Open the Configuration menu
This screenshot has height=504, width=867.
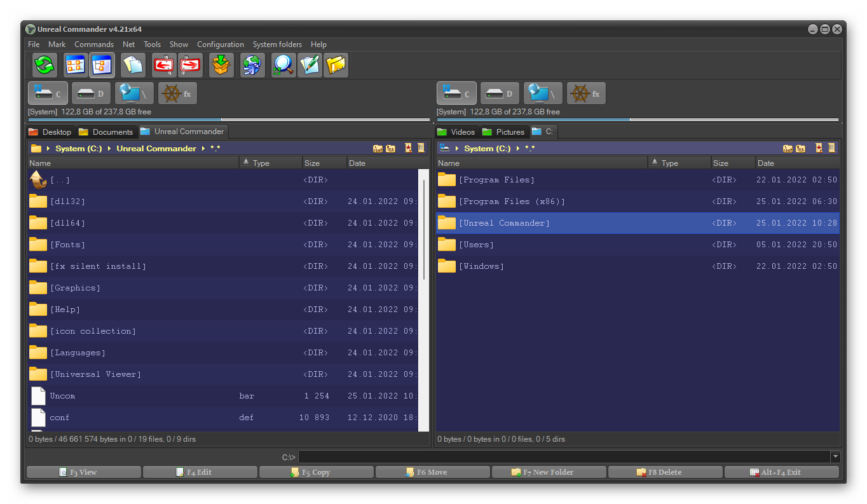(x=221, y=44)
